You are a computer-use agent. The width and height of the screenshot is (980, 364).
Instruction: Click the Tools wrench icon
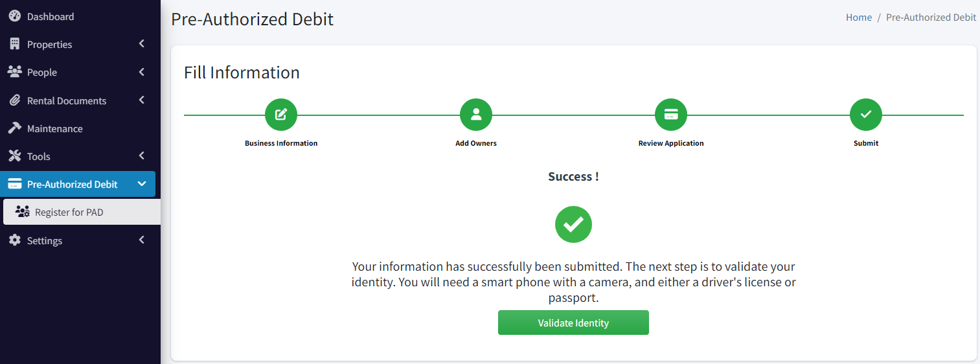(14, 156)
